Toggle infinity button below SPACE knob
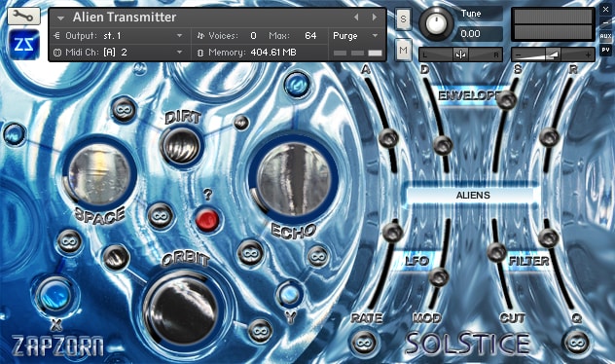615x364 pixels. 160,216
